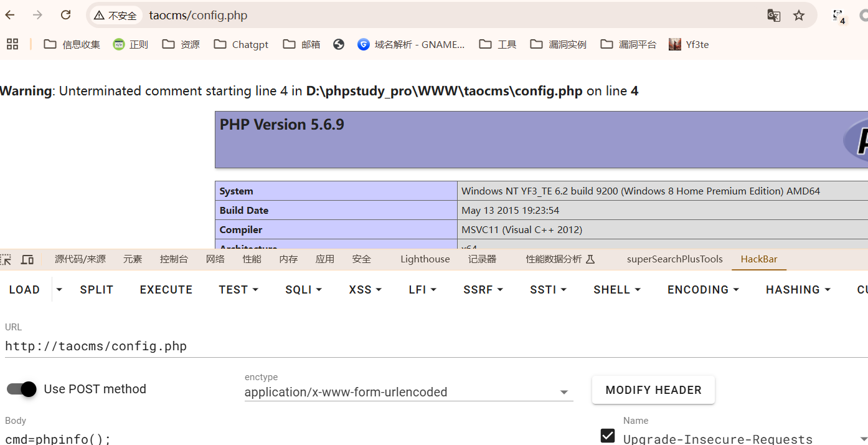Switch to the 应用 DevTools tab
Screen dimensions: 868x445
(x=325, y=259)
